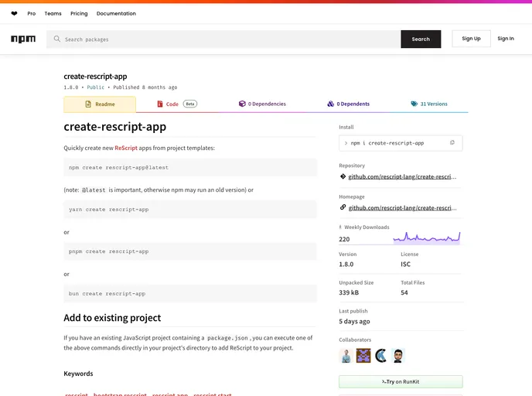Open the Homepage github.com link

click(402, 208)
